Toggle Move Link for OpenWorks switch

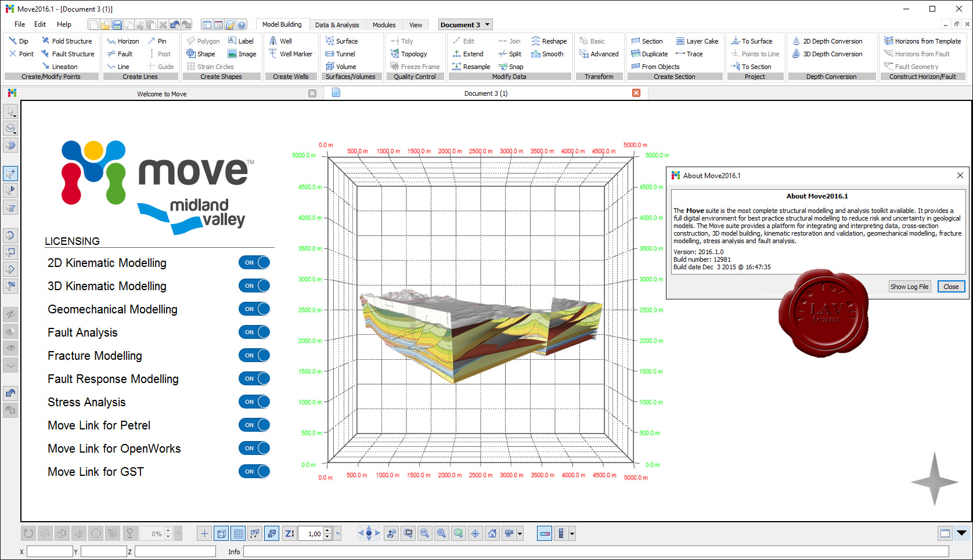(x=254, y=448)
